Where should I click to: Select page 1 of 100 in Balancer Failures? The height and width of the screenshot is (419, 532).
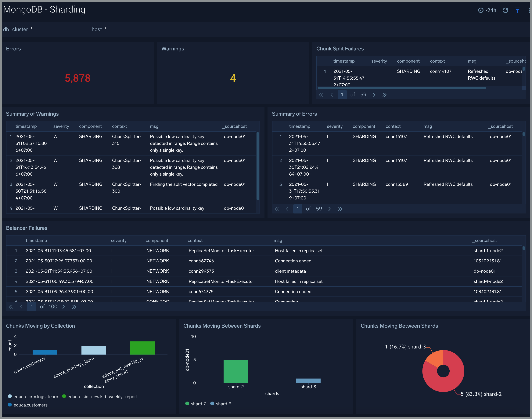click(32, 307)
